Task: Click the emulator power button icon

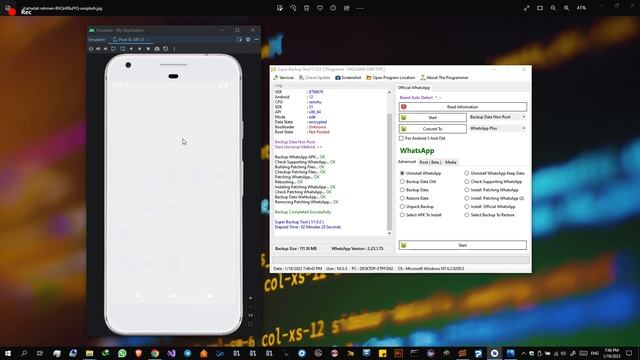Action: coord(91,49)
